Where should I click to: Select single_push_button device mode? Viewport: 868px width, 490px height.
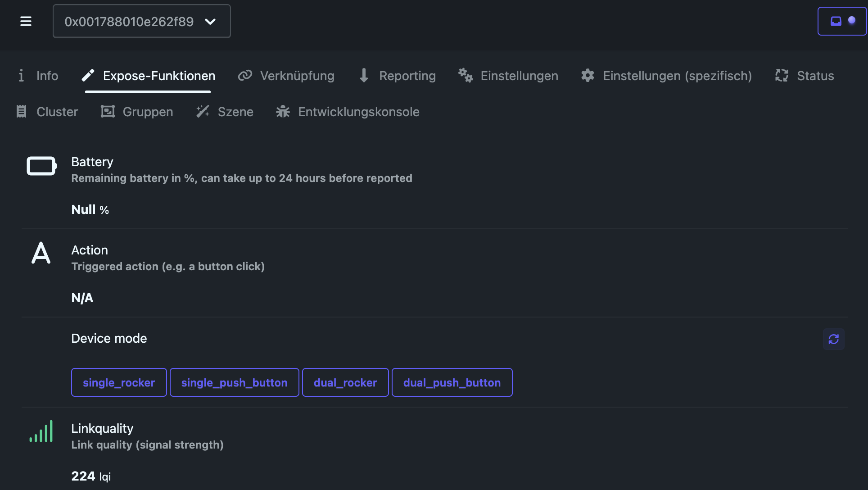234,382
